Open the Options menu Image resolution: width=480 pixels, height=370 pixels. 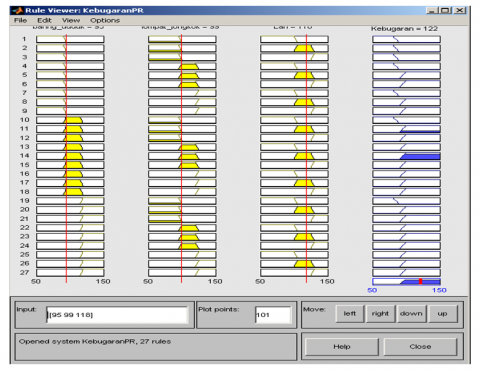coord(105,20)
